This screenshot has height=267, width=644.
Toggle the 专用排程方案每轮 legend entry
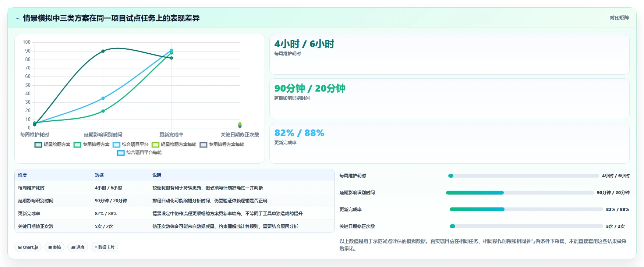coord(222,145)
